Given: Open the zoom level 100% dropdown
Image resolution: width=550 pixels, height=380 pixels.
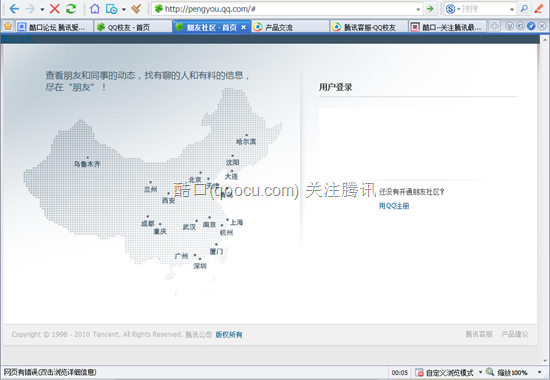Looking at the screenshot, I should 539,372.
